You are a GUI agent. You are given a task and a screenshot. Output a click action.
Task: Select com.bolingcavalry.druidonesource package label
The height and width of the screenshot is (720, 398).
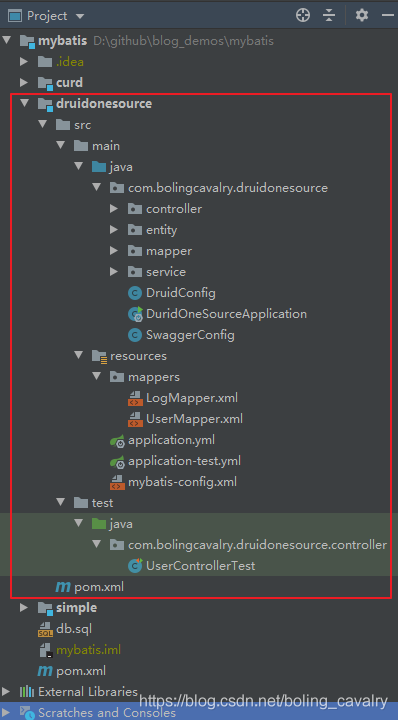click(x=228, y=188)
